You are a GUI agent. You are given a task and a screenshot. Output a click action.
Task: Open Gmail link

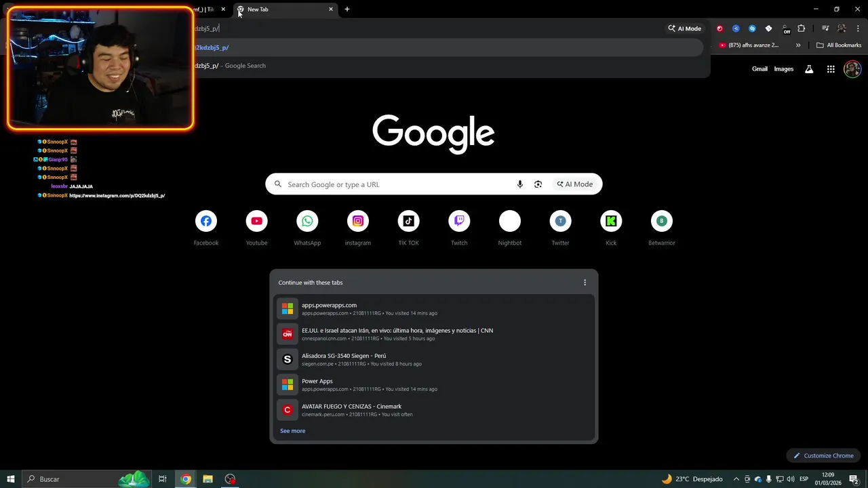tap(759, 69)
